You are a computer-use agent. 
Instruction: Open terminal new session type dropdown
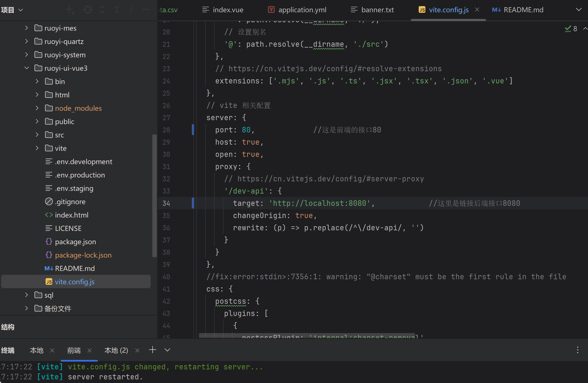tap(167, 350)
